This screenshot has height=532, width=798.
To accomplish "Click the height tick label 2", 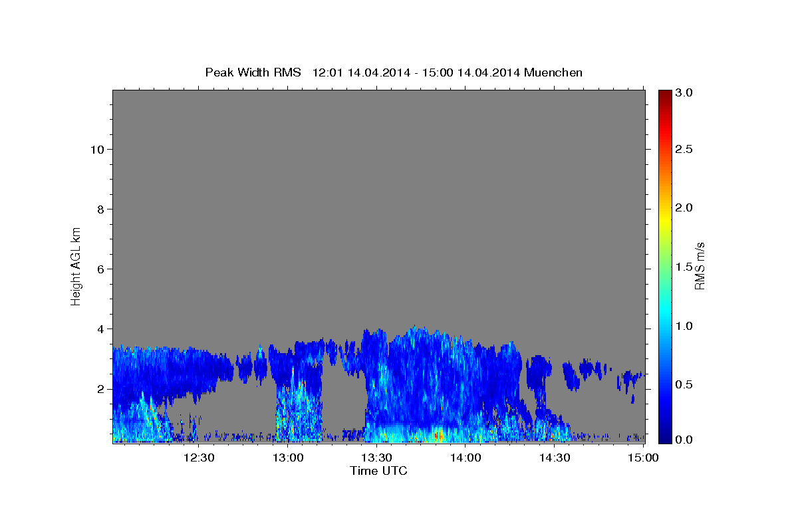I will (x=102, y=389).
